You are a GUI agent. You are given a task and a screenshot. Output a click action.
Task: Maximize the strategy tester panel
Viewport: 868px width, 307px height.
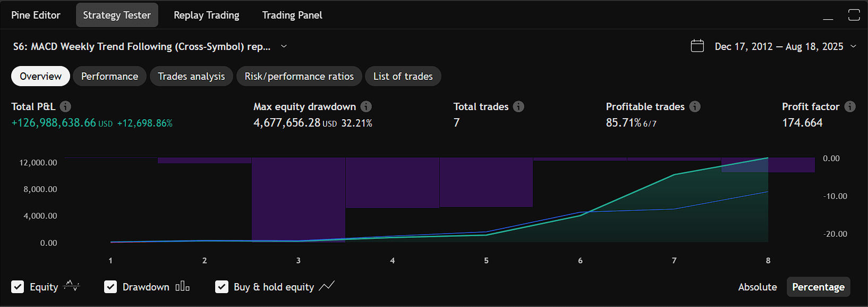(854, 15)
